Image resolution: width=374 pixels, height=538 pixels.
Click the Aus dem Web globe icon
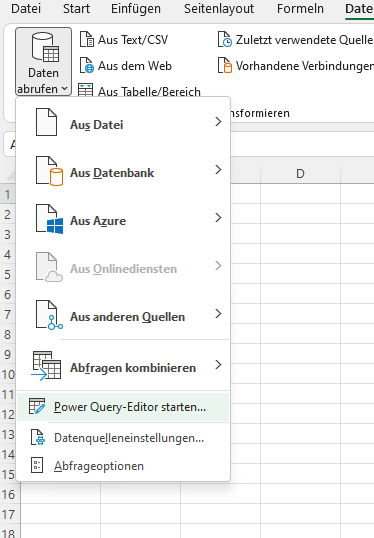[x=87, y=65]
